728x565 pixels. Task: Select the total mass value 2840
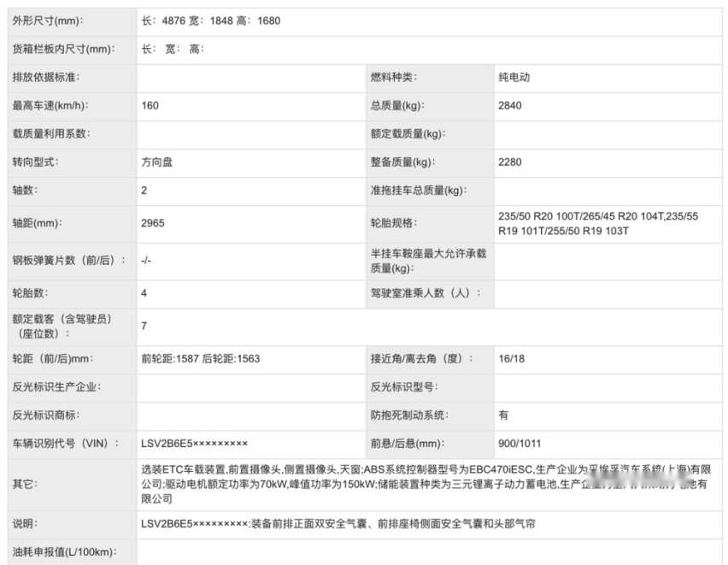(x=510, y=105)
